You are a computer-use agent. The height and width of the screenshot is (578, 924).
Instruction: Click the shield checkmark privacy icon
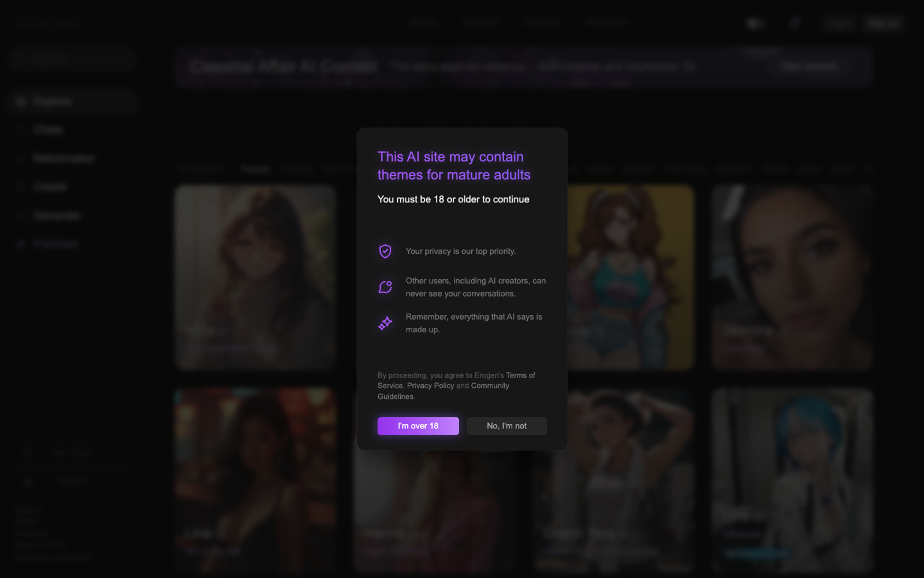click(x=385, y=251)
